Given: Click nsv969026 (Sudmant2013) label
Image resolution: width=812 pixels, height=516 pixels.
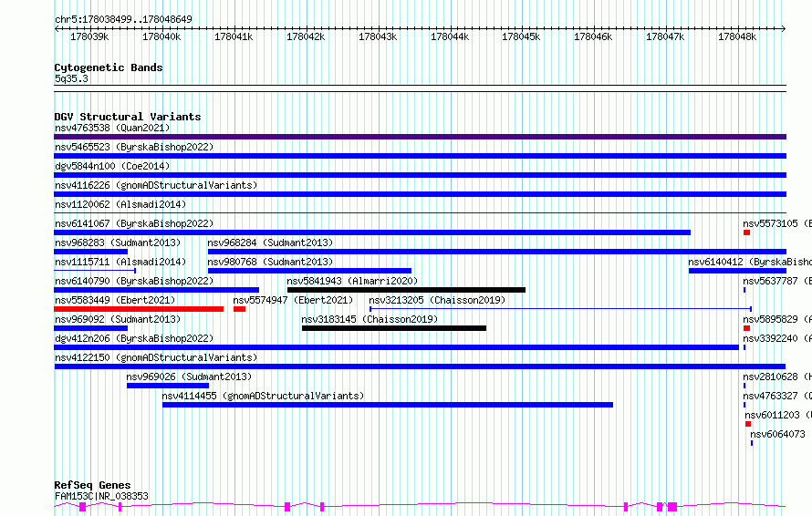Looking at the screenshot, I should coord(189,377).
